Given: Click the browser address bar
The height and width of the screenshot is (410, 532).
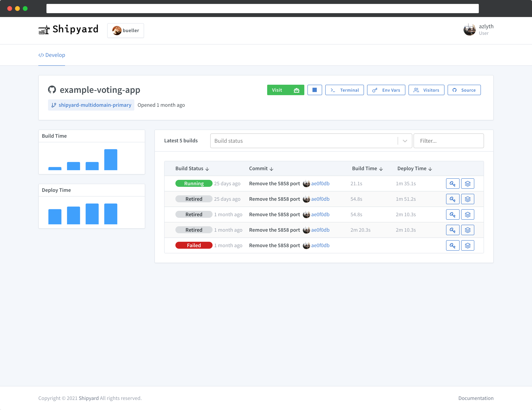Looking at the screenshot, I should click(262, 9).
